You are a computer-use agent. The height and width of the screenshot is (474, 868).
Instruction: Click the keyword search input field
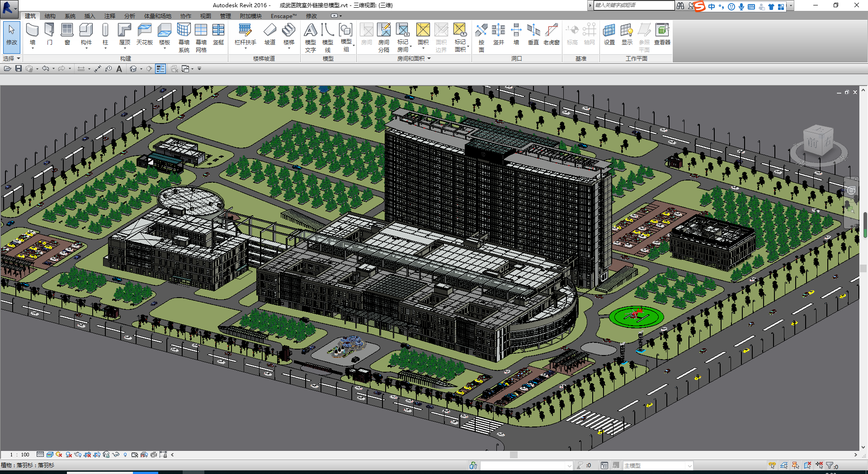pyautogui.click(x=634, y=5)
